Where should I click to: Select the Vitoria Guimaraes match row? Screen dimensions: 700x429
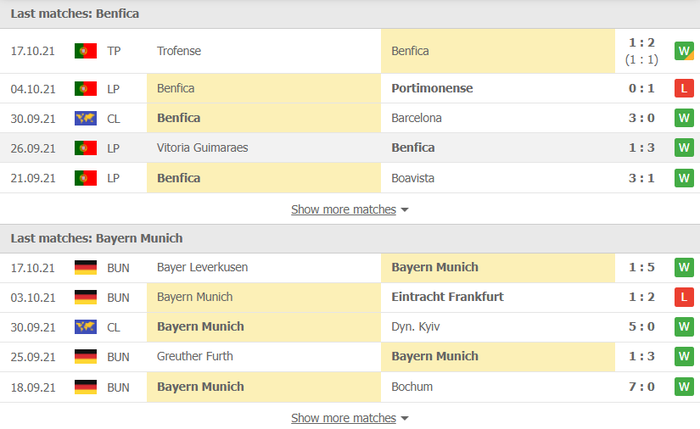pos(350,148)
